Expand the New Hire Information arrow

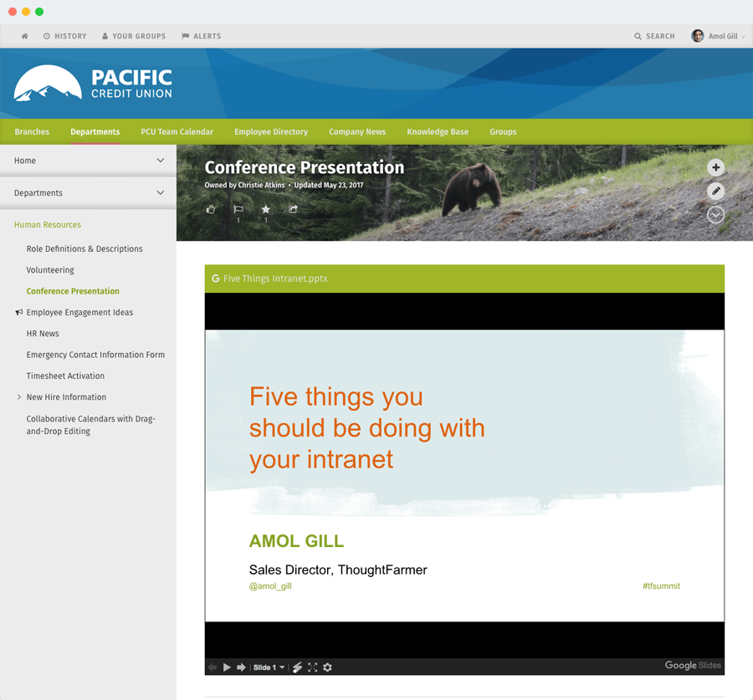pos(18,397)
